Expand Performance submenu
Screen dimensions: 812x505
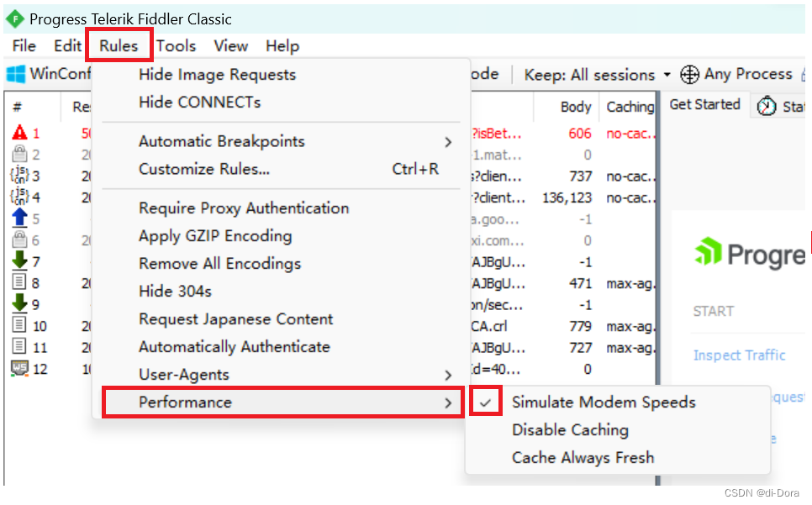(282, 402)
